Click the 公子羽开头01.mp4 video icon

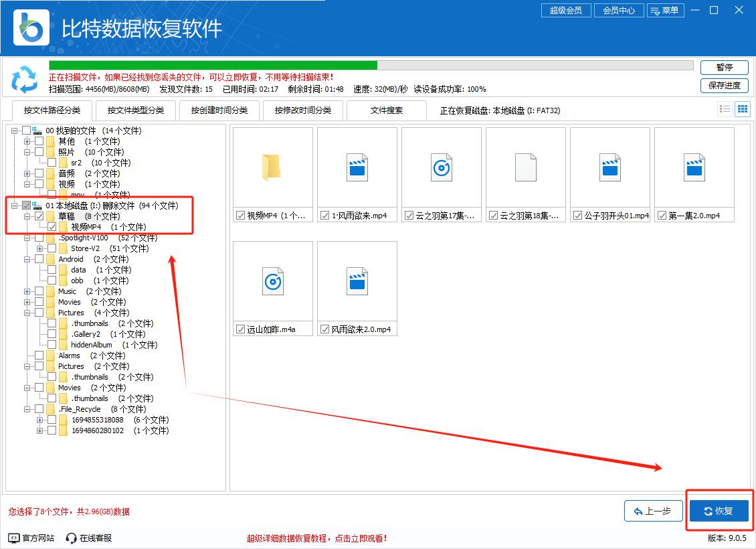[609, 167]
